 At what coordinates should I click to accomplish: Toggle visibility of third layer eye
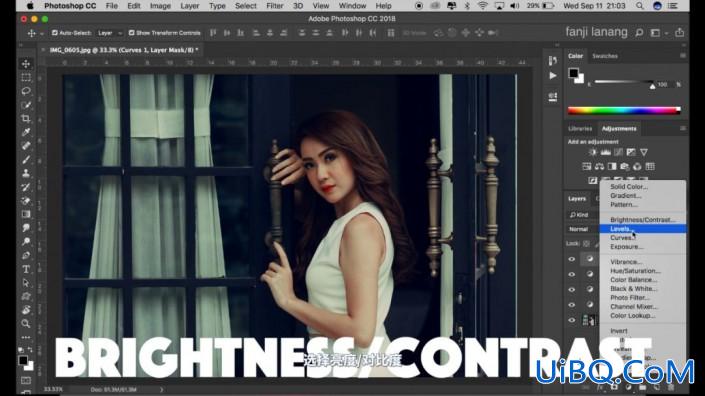571,289
